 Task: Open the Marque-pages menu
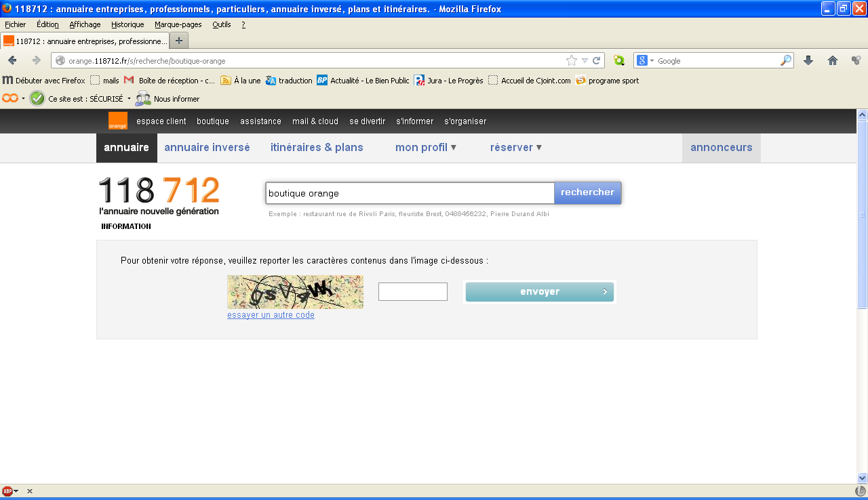(x=178, y=24)
